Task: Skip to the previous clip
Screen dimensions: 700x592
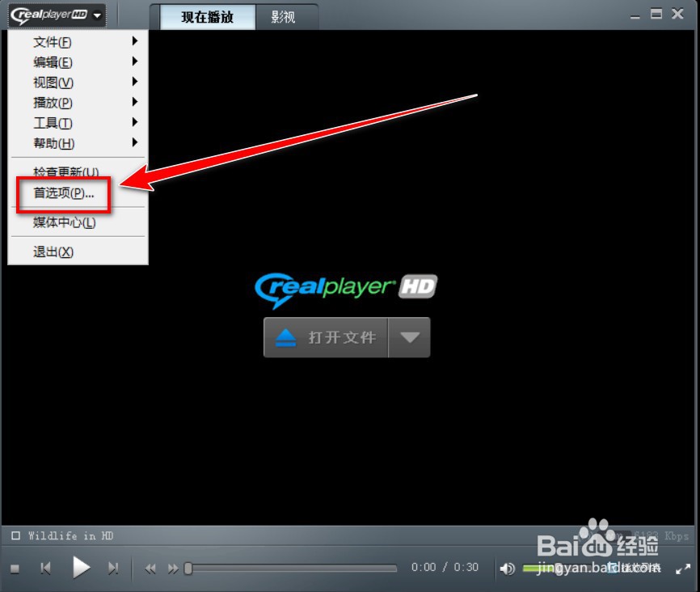Action: click(45, 569)
